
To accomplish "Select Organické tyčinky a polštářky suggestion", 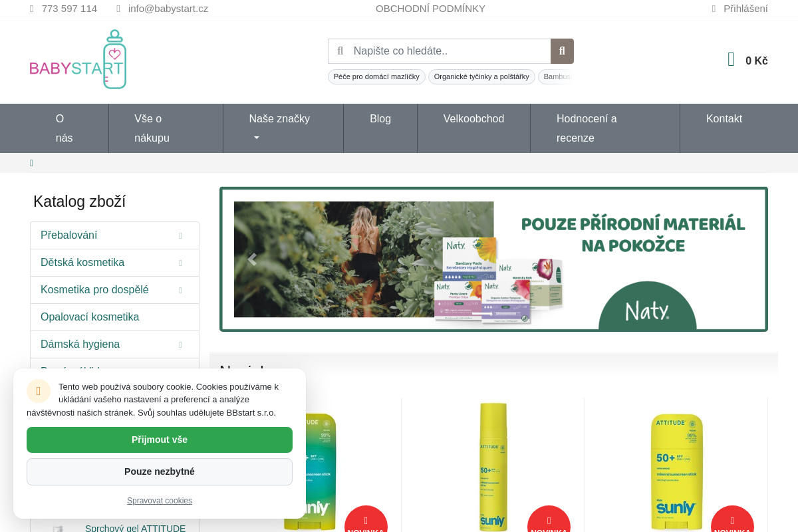I will pyautogui.click(x=481, y=76).
